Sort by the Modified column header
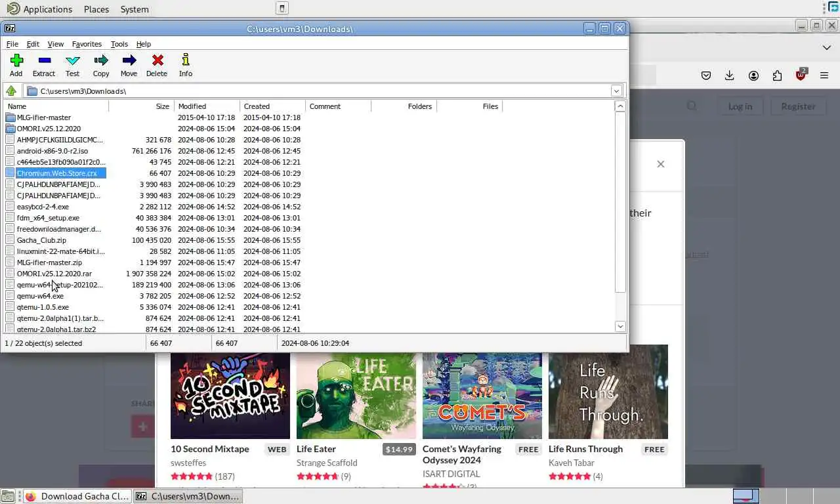This screenshot has height=504, width=840. (207, 106)
